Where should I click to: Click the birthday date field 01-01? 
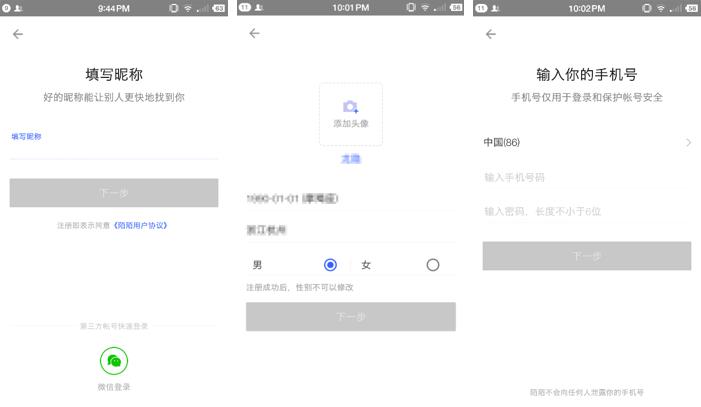tap(351, 199)
